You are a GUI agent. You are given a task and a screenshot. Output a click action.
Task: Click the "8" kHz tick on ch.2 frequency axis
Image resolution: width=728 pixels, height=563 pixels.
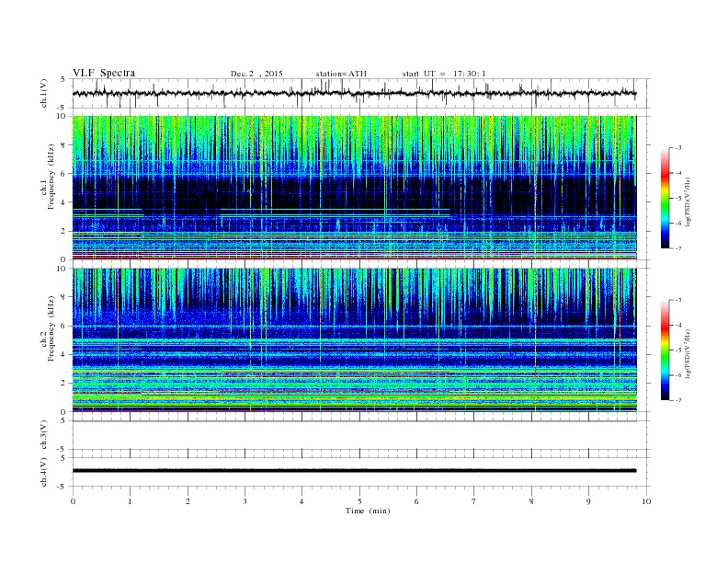[64, 297]
